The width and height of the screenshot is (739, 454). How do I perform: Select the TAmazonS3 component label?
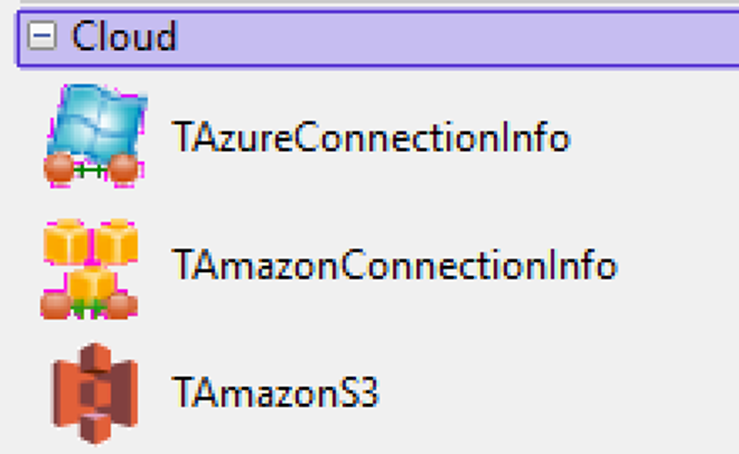click(x=276, y=392)
